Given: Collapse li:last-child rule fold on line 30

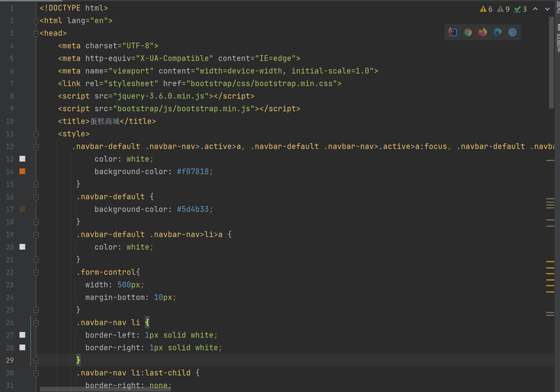Looking at the screenshot, I should pyautogui.click(x=36, y=373).
